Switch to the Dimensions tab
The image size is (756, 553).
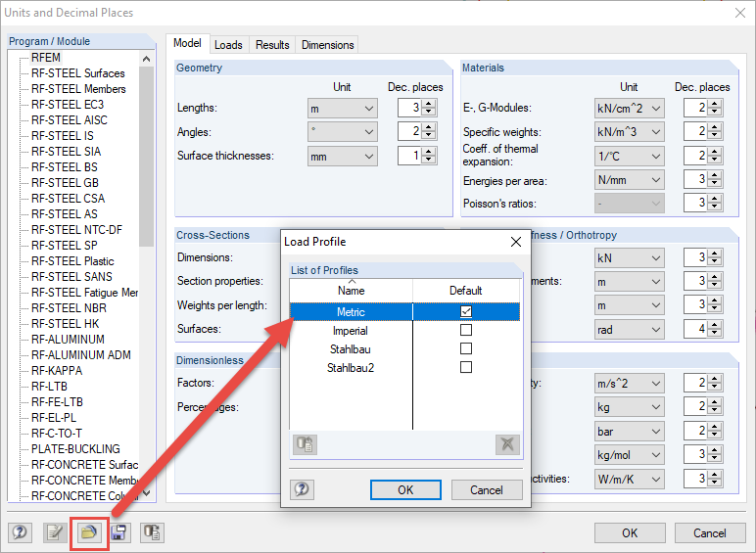(328, 45)
